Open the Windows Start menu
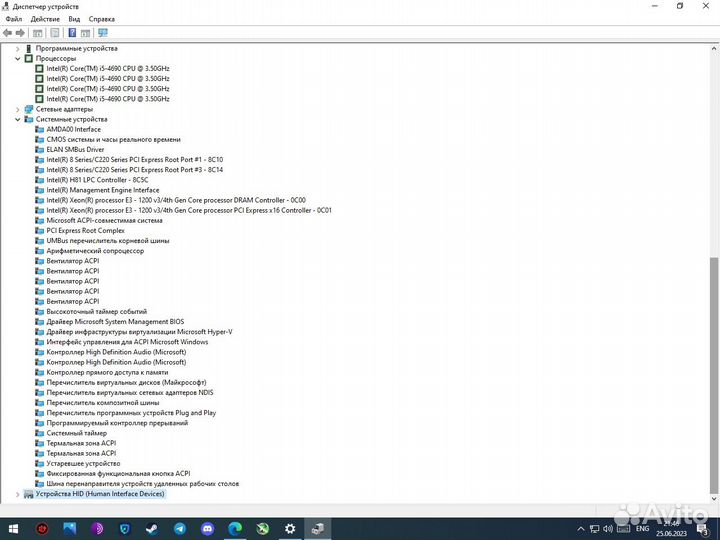Image resolution: width=720 pixels, height=540 pixels. click(13, 529)
